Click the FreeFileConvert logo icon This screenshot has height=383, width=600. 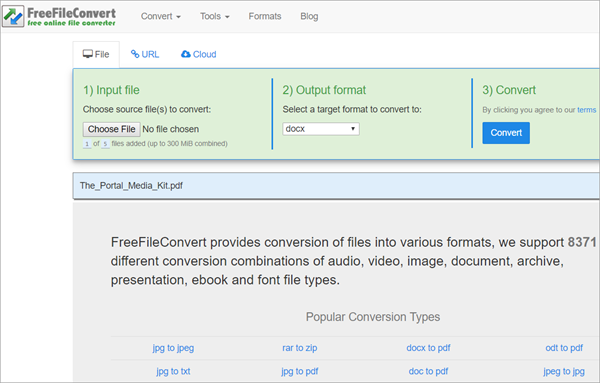pyautogui.click(x=13, y=16)
